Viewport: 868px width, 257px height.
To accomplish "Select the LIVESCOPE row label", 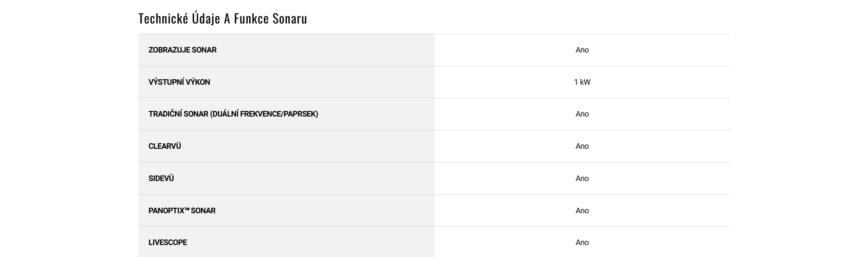I will pyautogui.click(x=167, y=242).
